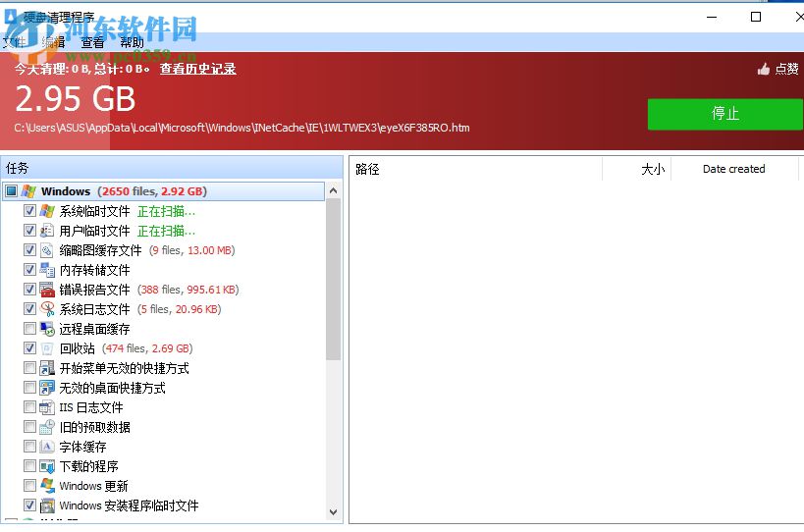Image resolution: width=804 pixels, height=532 pixels.
Task: Enable 下载的程序 checkbox
Action: (x=29, y=466)
